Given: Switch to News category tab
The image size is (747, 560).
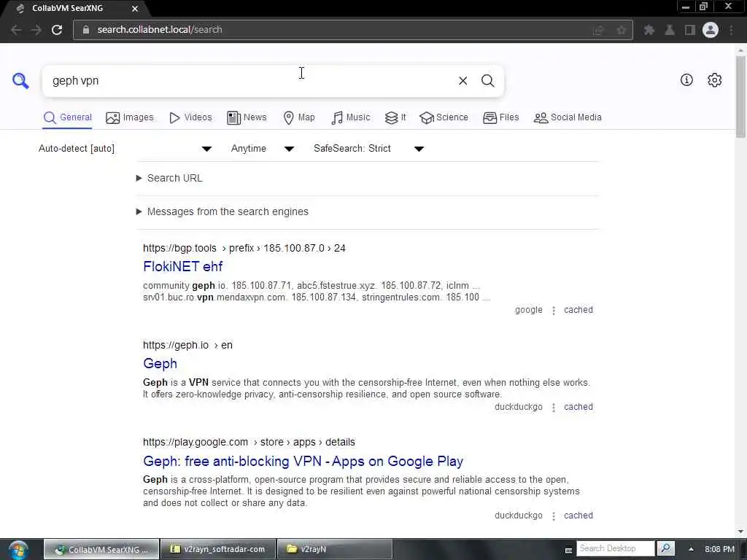Looking at the screenshot, I should click(247, 117).
